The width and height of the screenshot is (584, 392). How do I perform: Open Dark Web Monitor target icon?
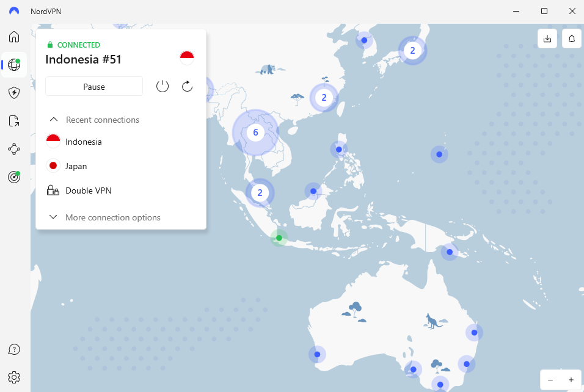[x=14, y=177]
